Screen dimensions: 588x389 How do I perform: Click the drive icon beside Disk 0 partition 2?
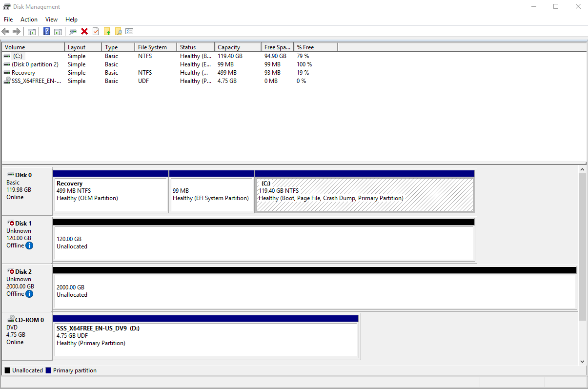7,64
